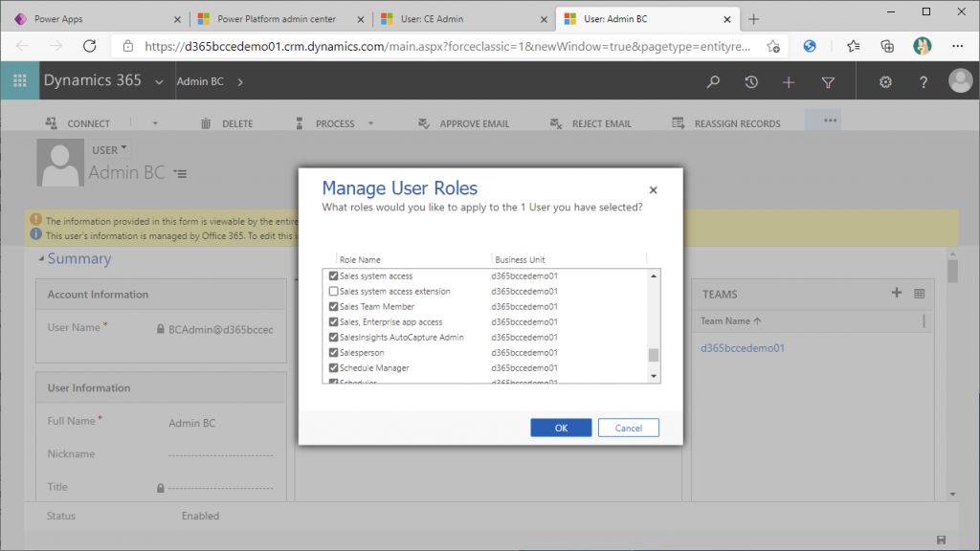
Task: Sort roles by the Business Unit column header
Action: pyautogui.click(x=520, y=260)
